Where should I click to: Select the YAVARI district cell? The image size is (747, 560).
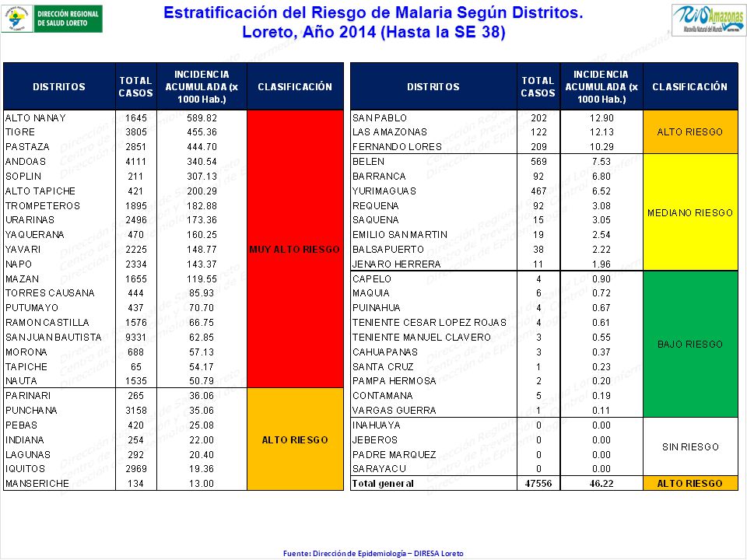(x=60, y=250)
